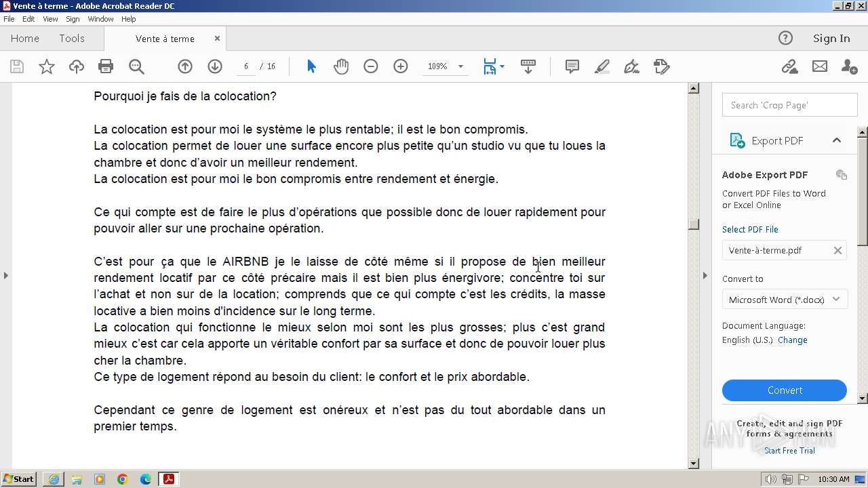Viewport: 868px width, 488px height.
Task: Open more tools icon
Action: 662,66
